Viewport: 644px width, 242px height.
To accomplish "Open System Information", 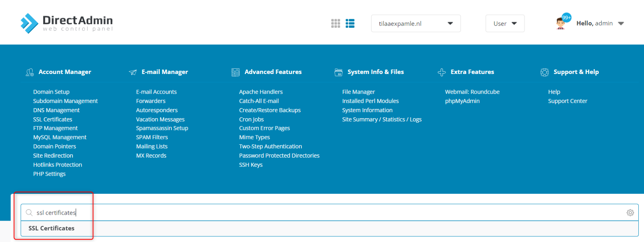I will tap(367, 110).
